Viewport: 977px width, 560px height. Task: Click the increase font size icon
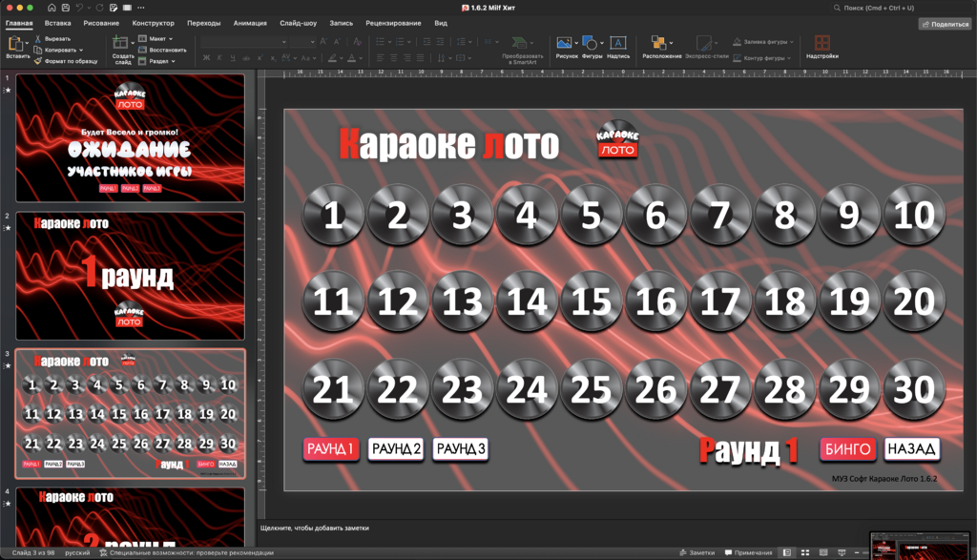323,42
